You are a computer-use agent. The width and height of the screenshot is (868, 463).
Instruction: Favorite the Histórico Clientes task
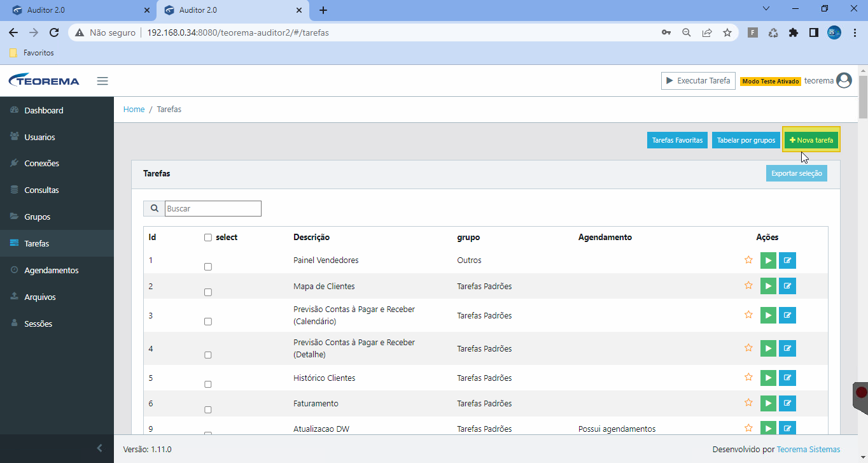tap(748, 377)
